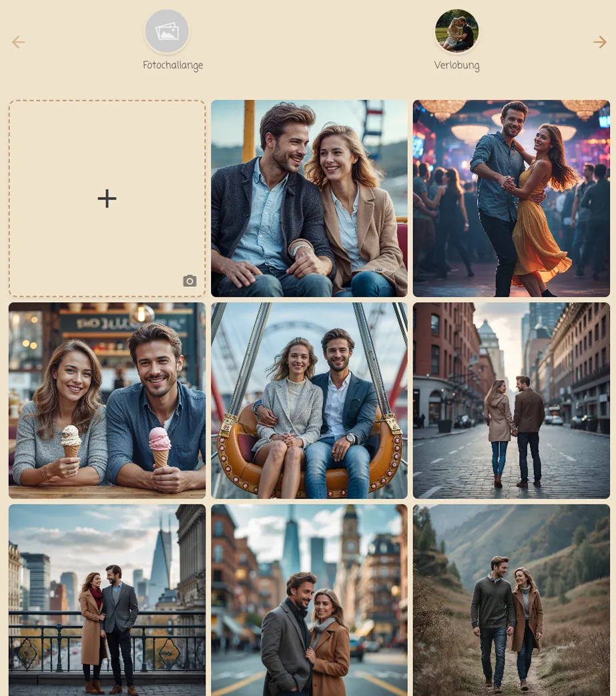Select the Fotochallange album label
Viewport: 616px width, 696px height.
click(x=172, y=65)
